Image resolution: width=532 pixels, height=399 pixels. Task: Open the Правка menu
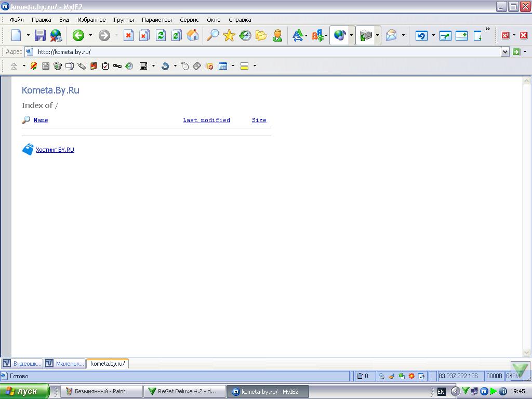pyautogui.click(x=42, y=20)
